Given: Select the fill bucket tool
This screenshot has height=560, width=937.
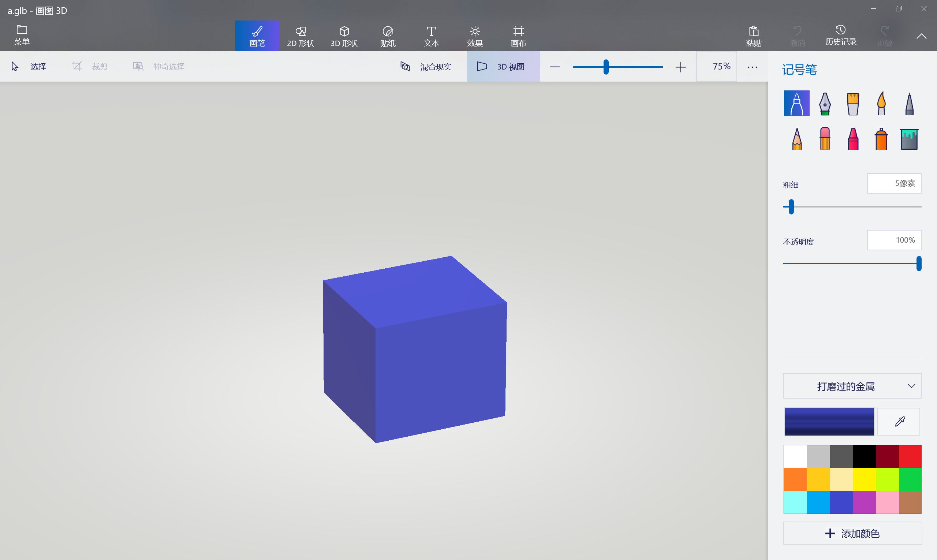Looking at the screenshot, I should tap(909, 139).
